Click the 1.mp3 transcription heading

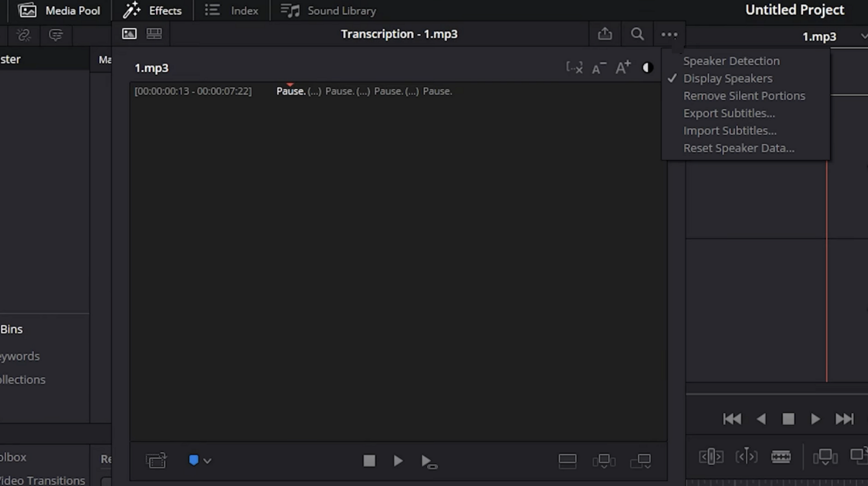151,68
